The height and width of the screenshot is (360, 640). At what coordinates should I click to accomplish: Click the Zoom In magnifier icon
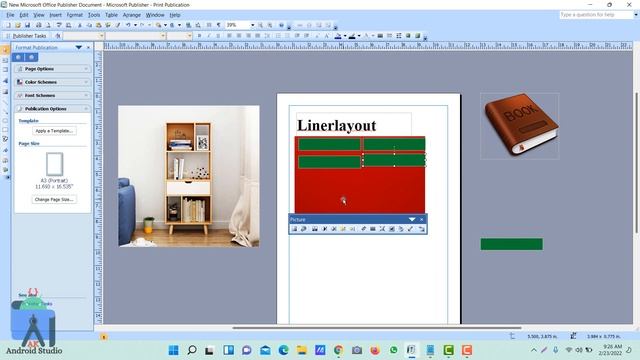270,25
